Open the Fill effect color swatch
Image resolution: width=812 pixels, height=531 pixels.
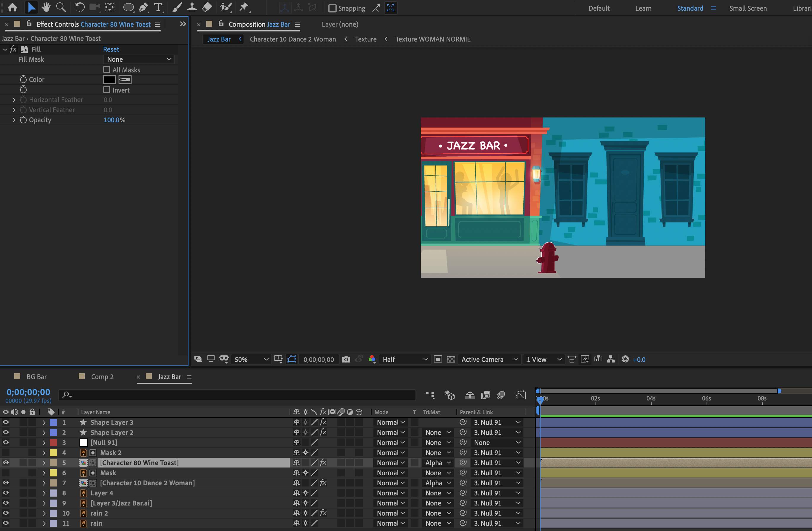coord(109,80)
